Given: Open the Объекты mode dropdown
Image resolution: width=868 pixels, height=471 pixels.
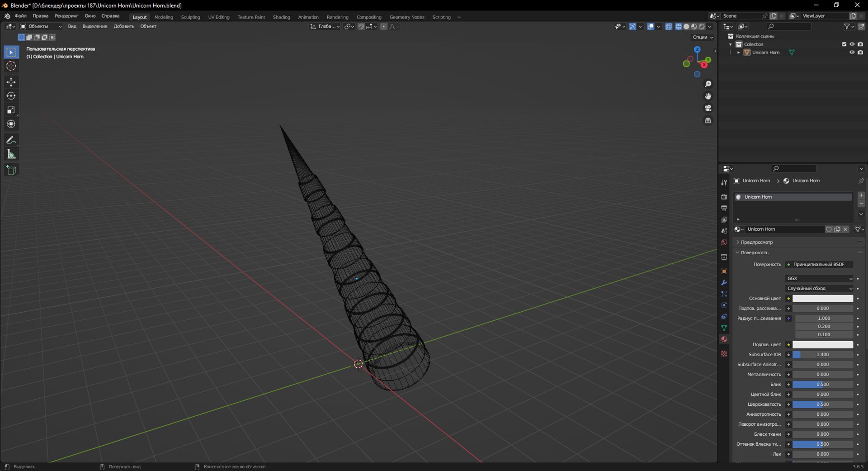Looking at the screenshot, I should [41, 27].
